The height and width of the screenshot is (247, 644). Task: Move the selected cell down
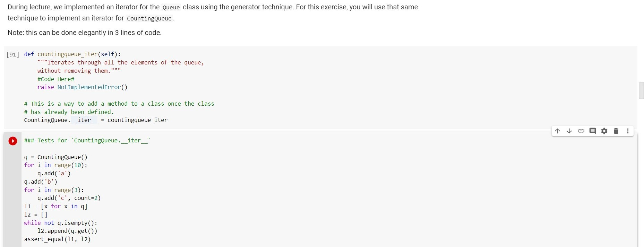coord(569,131)
